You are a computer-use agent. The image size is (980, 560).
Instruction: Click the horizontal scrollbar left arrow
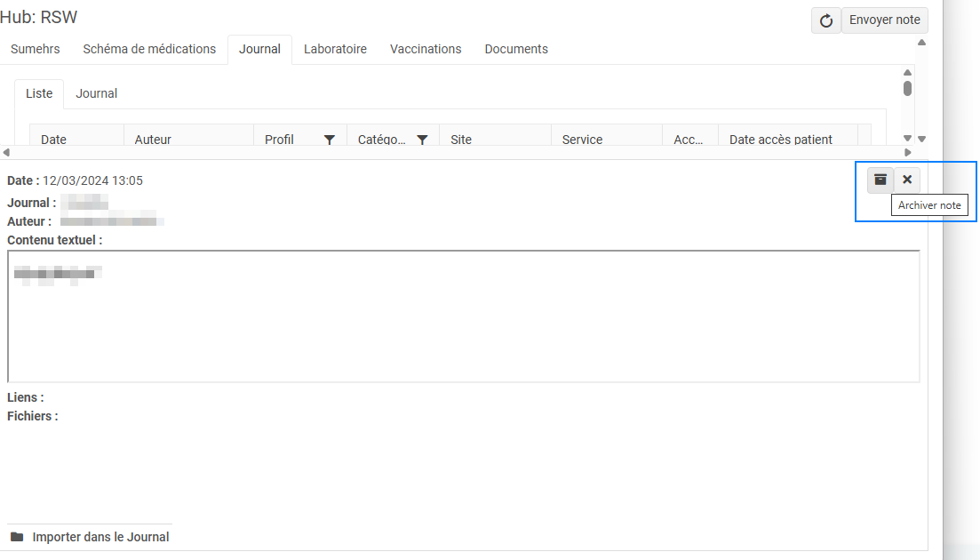6,152
